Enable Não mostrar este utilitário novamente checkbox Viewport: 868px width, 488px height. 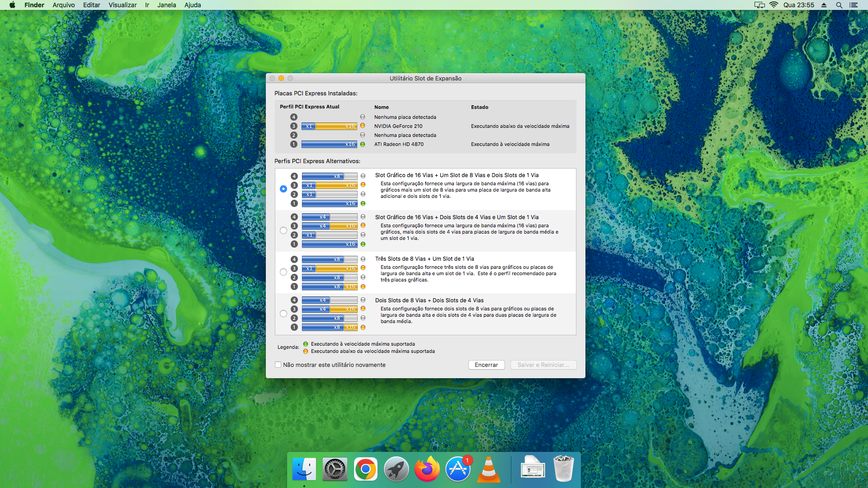[278, 365]
